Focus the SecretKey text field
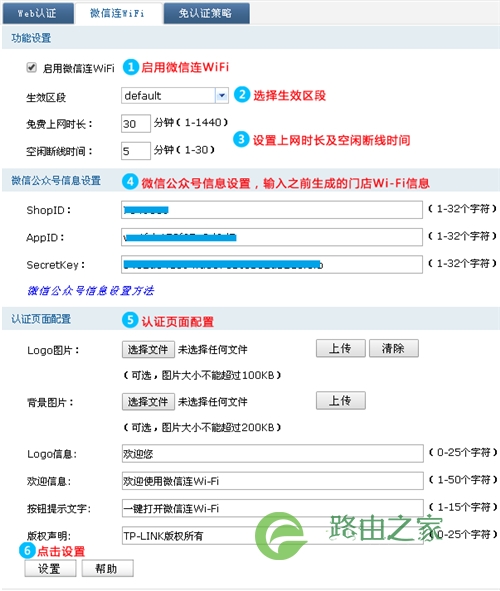The height and width of the screenshot is (591, 500). point(272,265)
